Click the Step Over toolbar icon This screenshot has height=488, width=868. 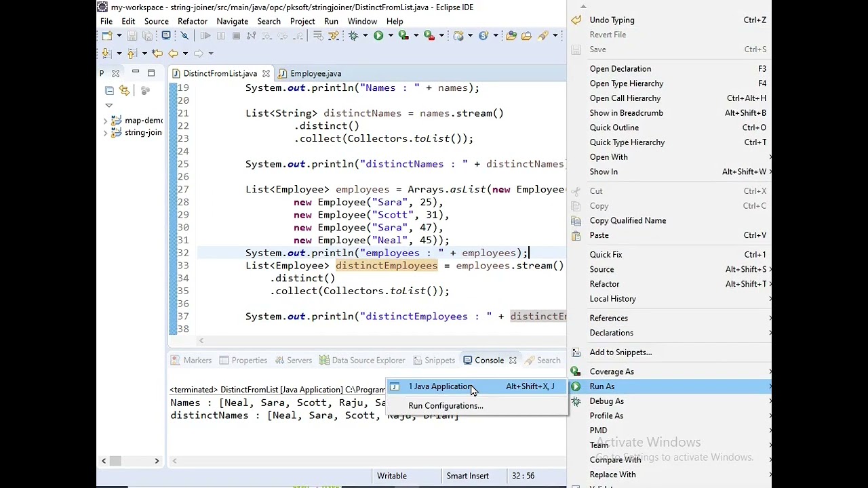click(x=282, y=35)
